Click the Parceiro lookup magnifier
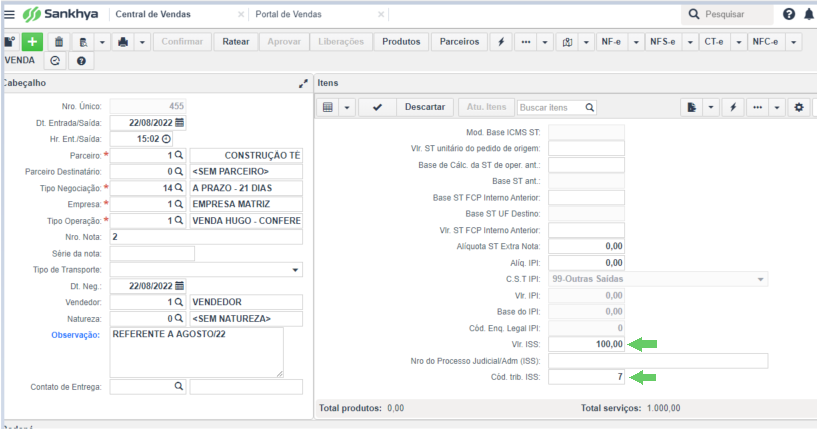Image resolution: width=817 pixels, height=429 pixels. [179, 155]
